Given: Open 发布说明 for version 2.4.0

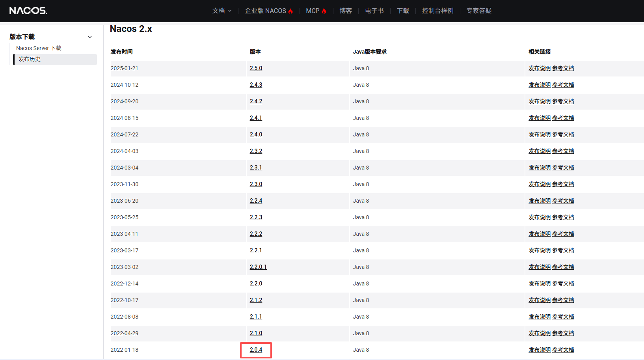Looking at the screenshot, I should [540, 134].
